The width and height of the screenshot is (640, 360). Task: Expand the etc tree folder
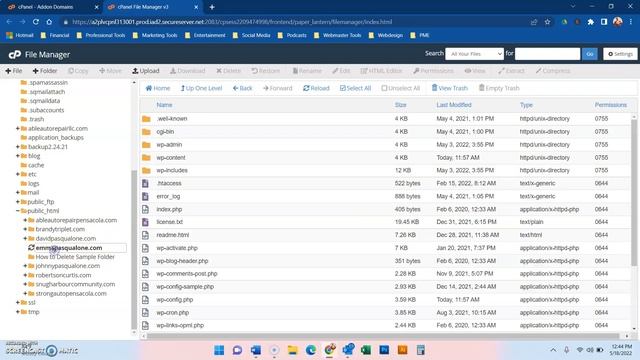coord(18,174)
